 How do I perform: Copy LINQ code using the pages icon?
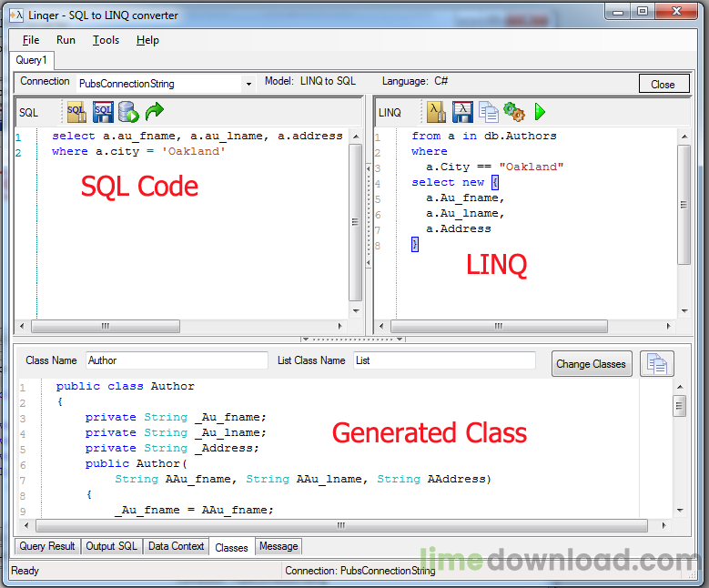pos(489,112)
